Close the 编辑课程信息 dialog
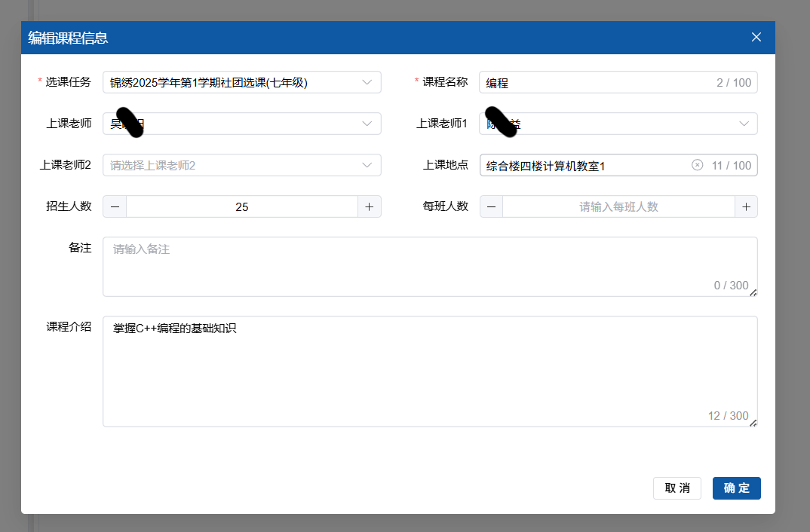810x532 pixels. click(x=756, y=37)
